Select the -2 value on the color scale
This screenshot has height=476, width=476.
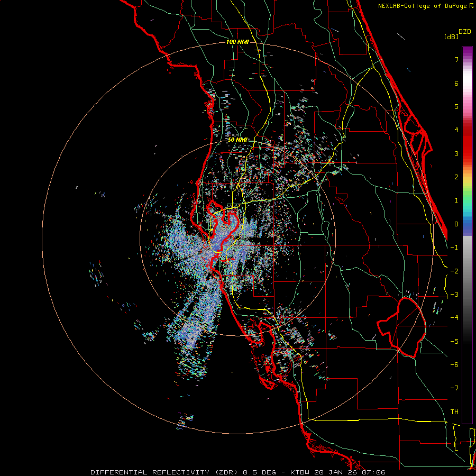click(454, 271)
